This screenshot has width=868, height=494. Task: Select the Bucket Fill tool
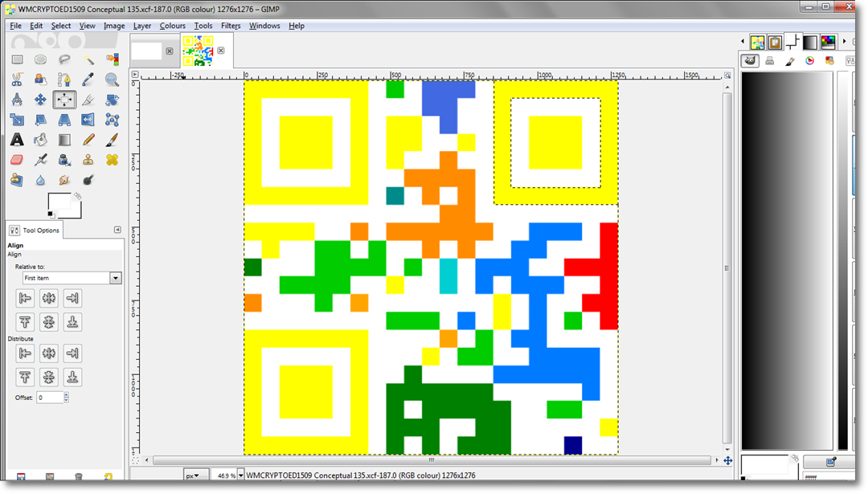pos(40,140)
